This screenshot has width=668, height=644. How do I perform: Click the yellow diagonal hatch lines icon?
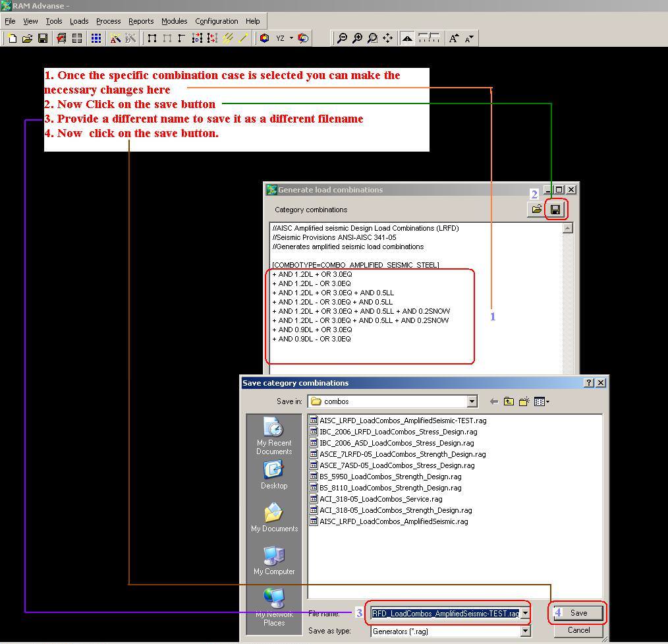(228, 38)
